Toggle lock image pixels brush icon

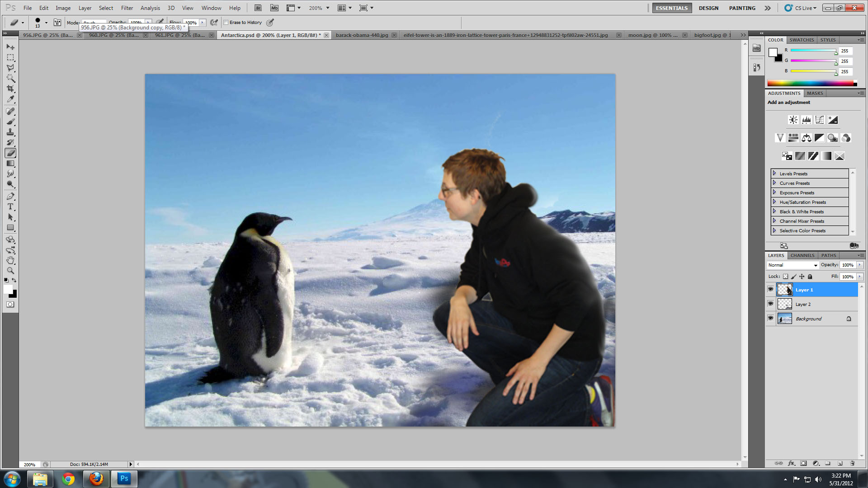[x=793, y=277]
